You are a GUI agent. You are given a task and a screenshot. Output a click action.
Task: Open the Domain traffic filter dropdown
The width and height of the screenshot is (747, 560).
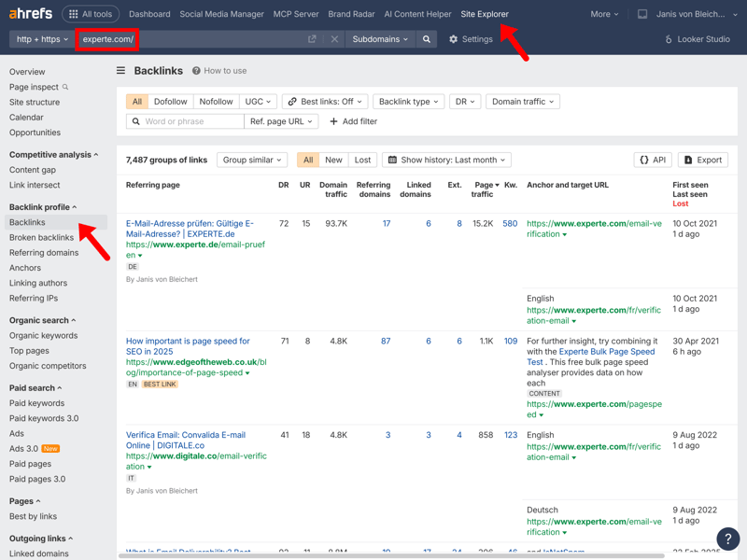[522, 102]
